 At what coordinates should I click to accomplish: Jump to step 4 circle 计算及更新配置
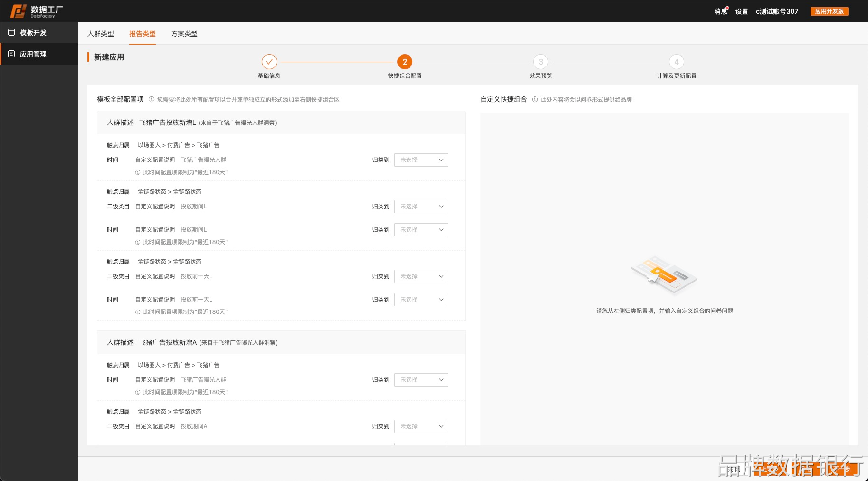pos(677,62)
